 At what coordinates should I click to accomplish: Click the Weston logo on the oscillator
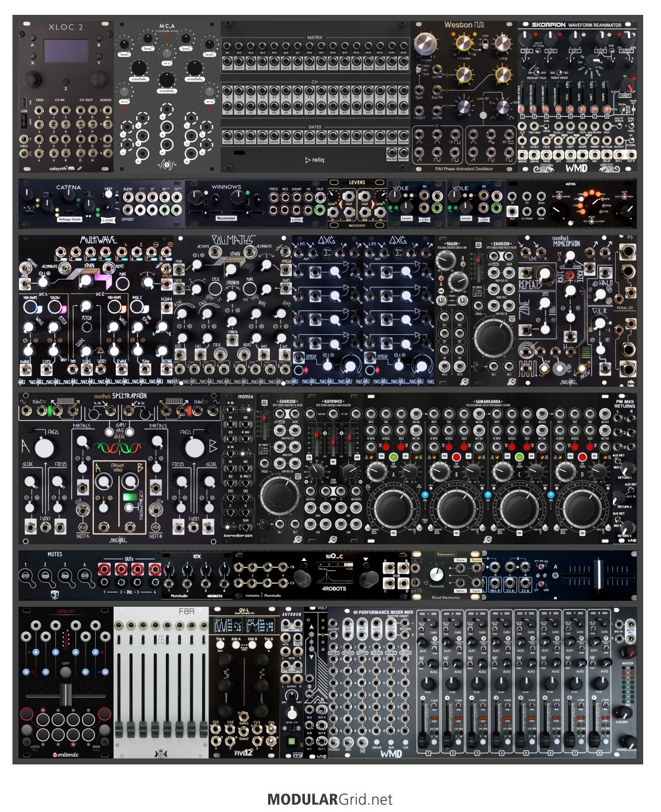pyautogui.click(x=464, y=26)
